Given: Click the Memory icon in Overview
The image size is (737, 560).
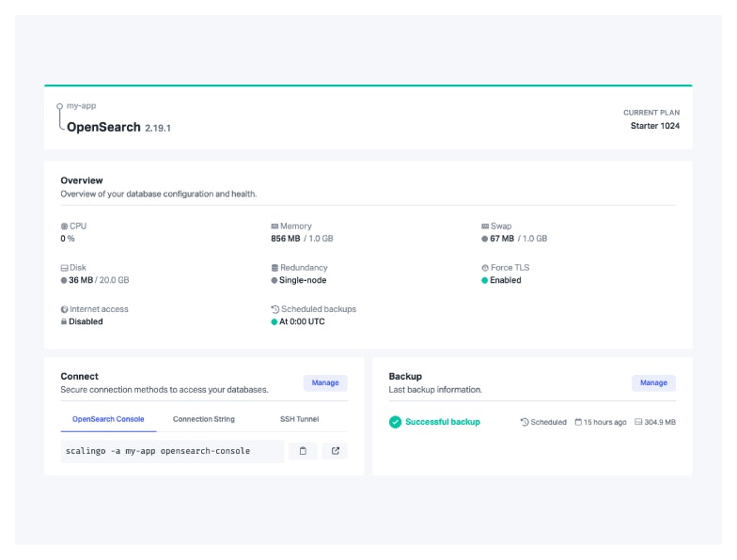Looking at the screenshot, I should coord(274,226).
